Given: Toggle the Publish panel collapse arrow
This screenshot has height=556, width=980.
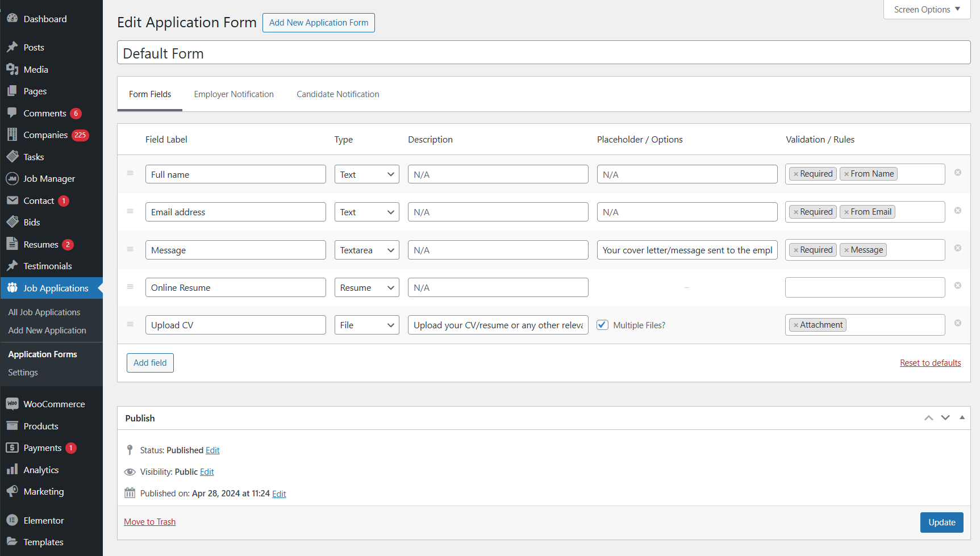Looking at the screenshot, I should (962, 417).
